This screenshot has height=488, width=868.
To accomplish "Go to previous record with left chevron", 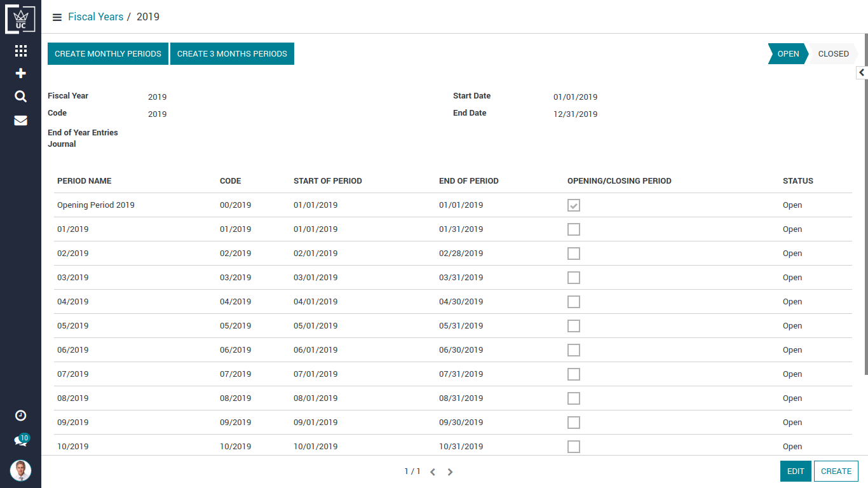I will (433, 472).
